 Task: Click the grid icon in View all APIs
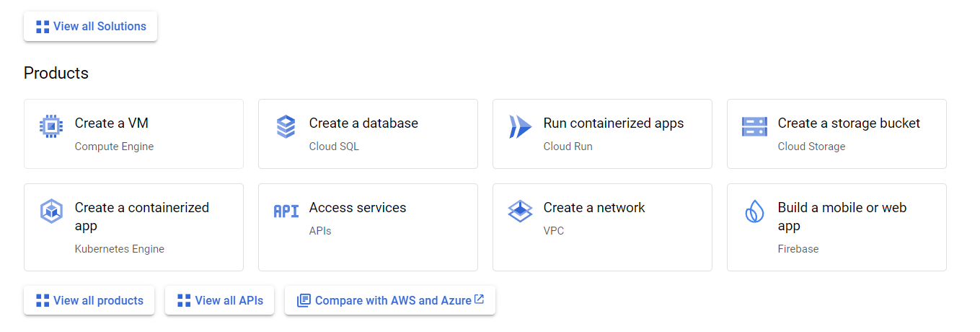184,300
